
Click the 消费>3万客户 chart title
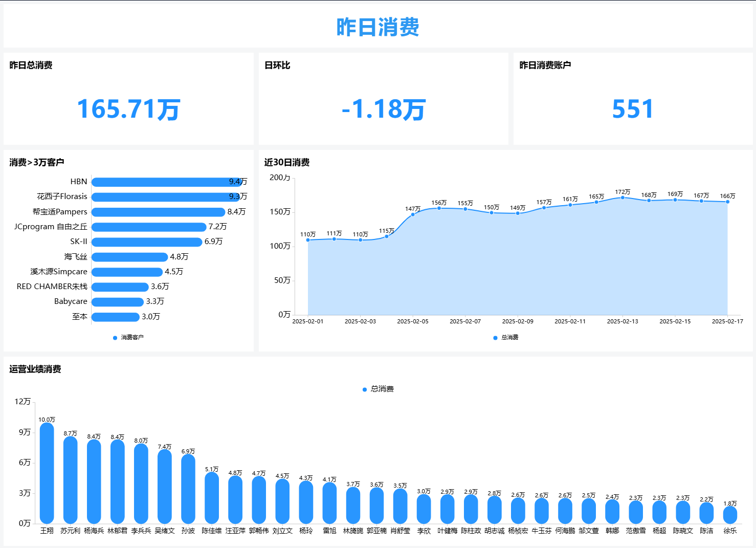(37, 162)
